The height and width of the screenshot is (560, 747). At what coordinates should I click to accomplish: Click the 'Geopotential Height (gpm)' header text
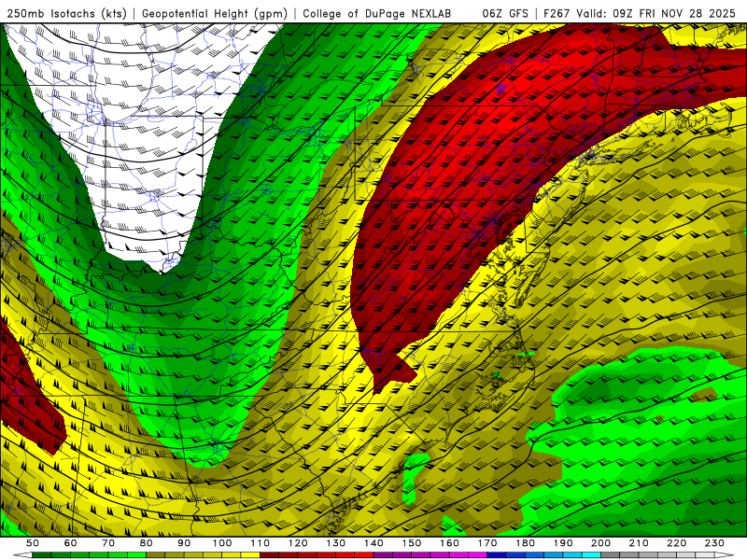(215, 13)
